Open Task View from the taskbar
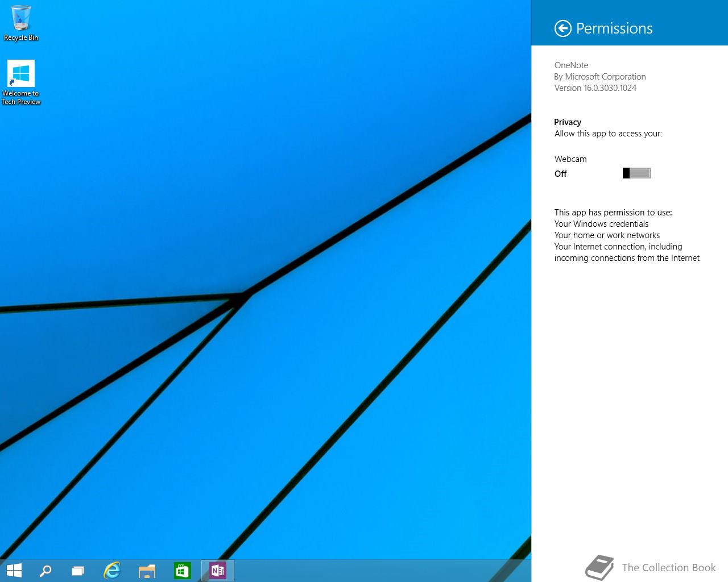Viewport: 728px width, 582px height. tap(78, 571)
